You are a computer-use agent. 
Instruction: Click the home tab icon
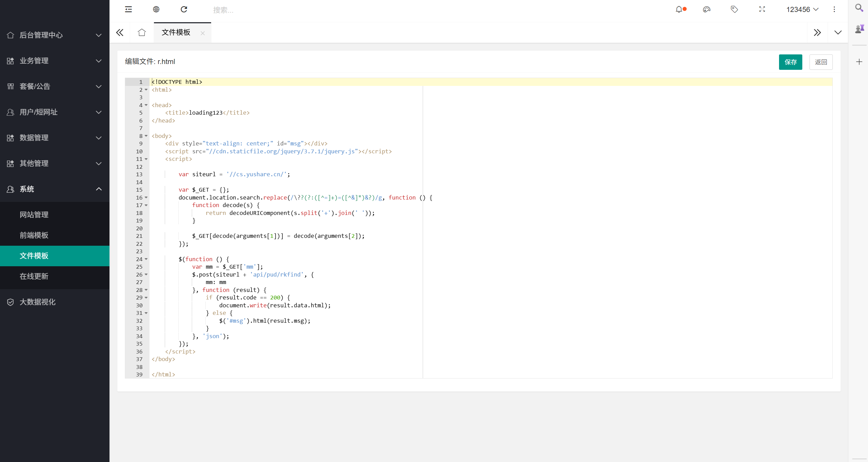click(142, 33)
